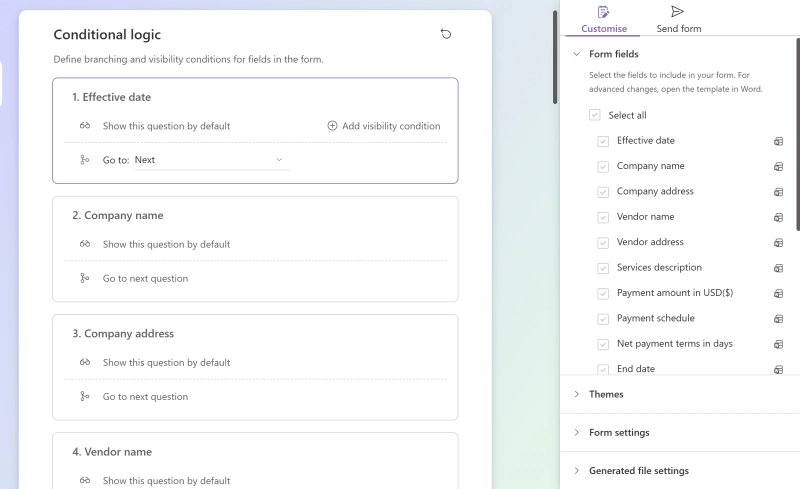Click the field settings icon for Company address
This screenshot has width=800, height=489.
click(778, 192)
